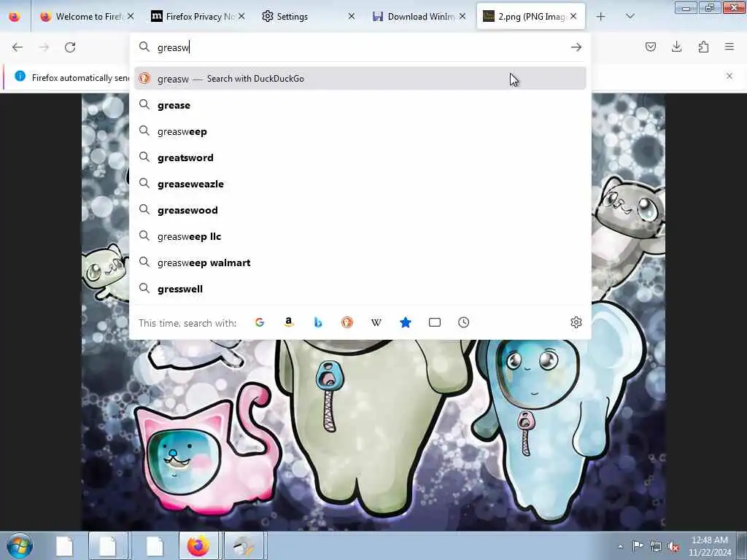Search in Bookmarks star icon
This screenshot has width=747, height=560.
(406, 322)
